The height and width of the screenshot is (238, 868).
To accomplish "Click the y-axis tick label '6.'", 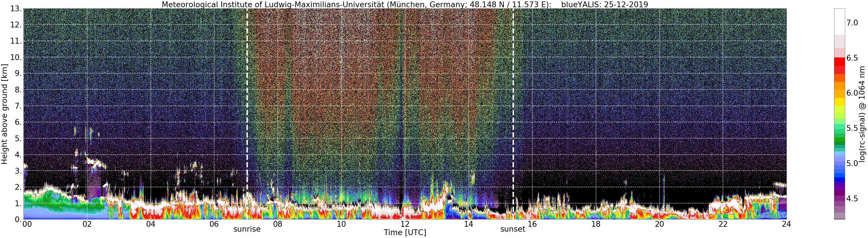I will (18, 122).
